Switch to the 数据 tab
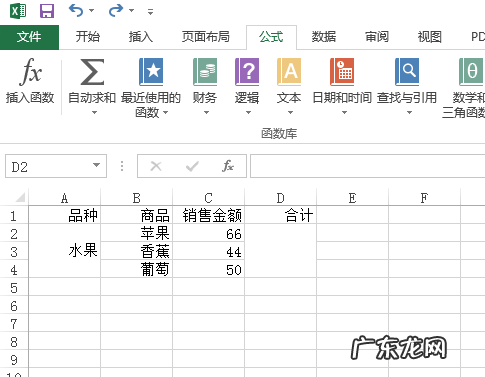485x377 pixels. click(324, 37)
